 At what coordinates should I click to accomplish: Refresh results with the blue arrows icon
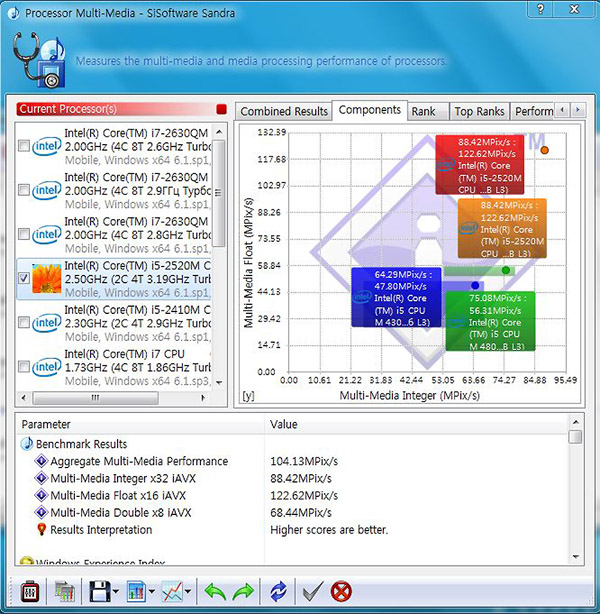[278, 592]
